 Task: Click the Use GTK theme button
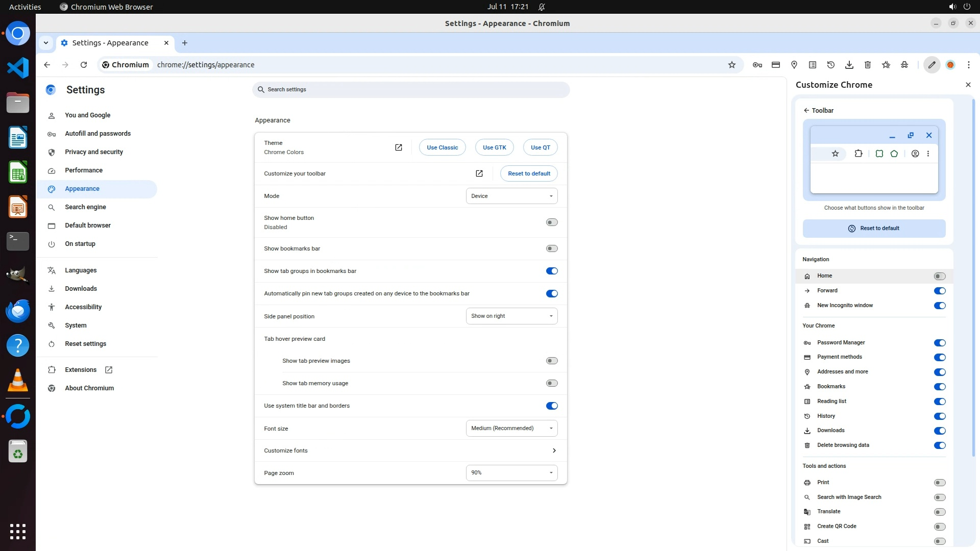[494, 147]
